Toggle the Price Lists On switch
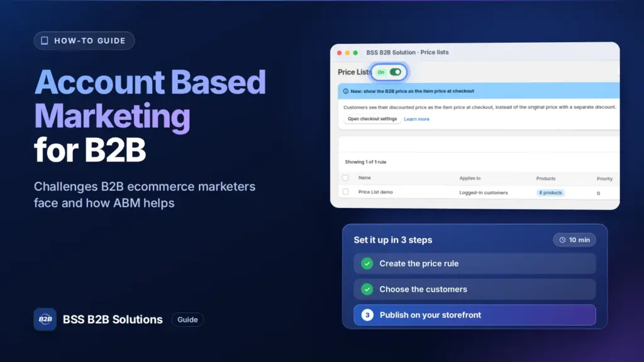Screen dimensions: 644x362 coord(395,72)
